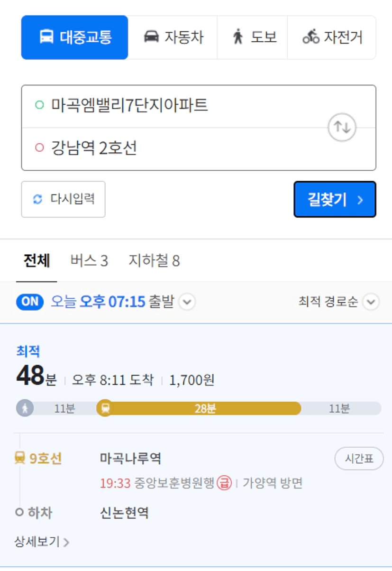Viewport: 392px width, 571px height.
Task: Select the 전체 results tab
Action: [x=36, y=260]
